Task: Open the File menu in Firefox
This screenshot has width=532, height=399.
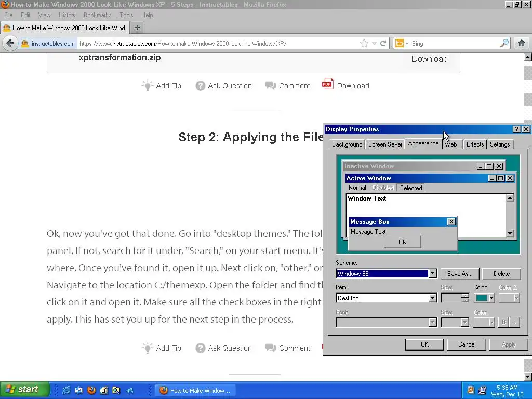Action: (8, 15)
